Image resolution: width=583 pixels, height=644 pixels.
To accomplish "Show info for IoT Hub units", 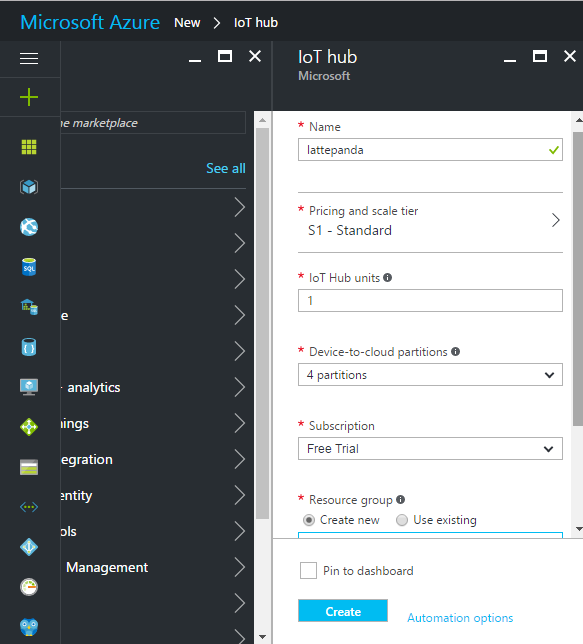I will (x=387, y=278).
